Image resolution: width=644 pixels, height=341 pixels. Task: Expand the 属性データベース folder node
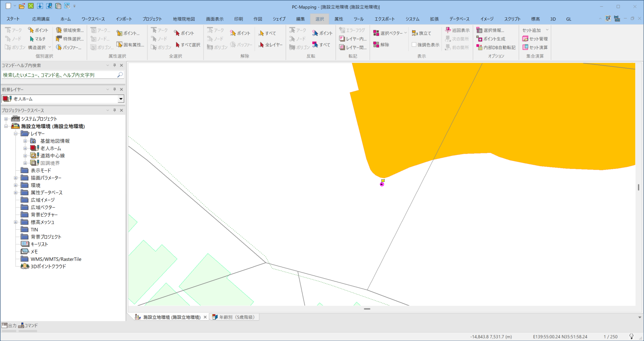15,192
